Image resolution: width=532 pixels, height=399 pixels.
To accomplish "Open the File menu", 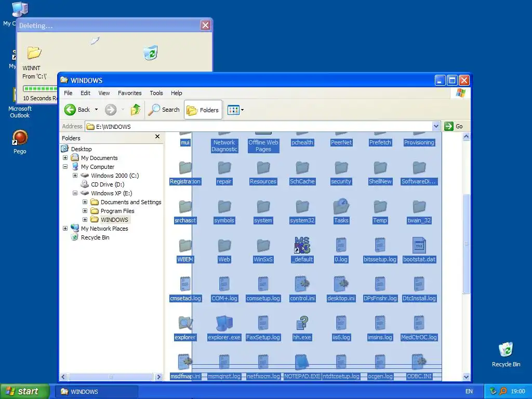I will click(68, 93).
